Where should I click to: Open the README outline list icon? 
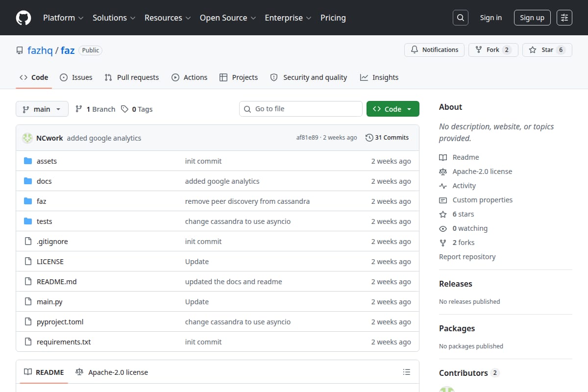coord(407,372)
